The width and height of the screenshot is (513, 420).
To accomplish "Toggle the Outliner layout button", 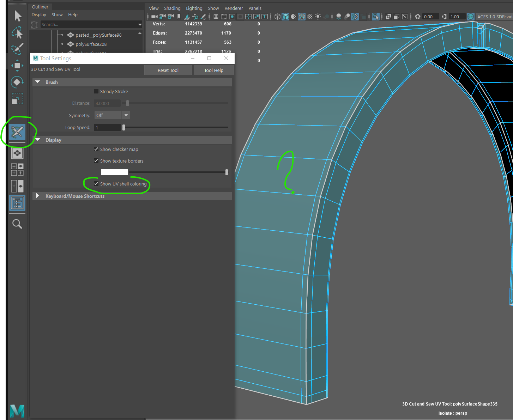I will pyautogui.click(x=17, y=203).
